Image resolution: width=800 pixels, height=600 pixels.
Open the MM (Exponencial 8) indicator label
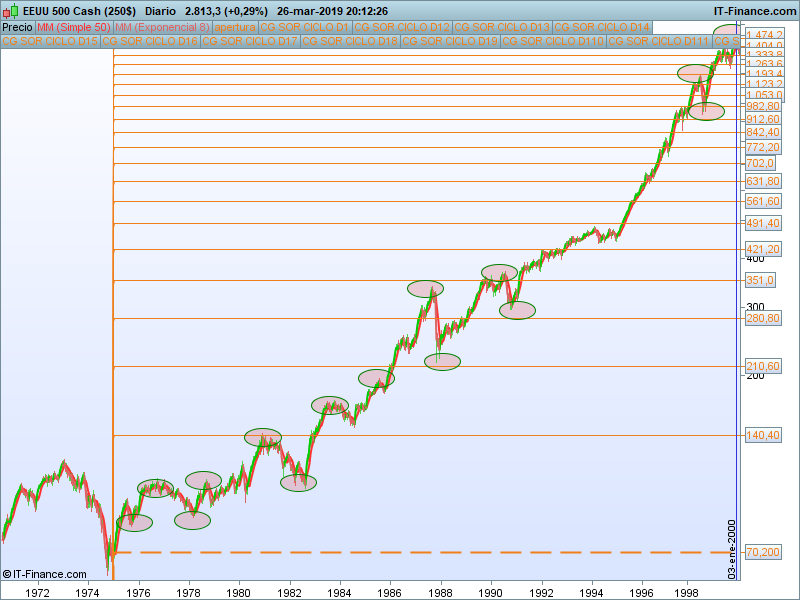point(162,27)
